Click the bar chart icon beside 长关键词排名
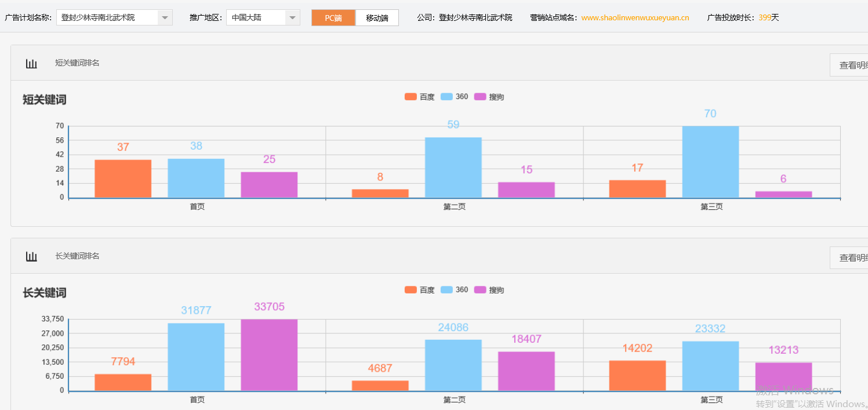868x410 pixels. coord(31,256)
